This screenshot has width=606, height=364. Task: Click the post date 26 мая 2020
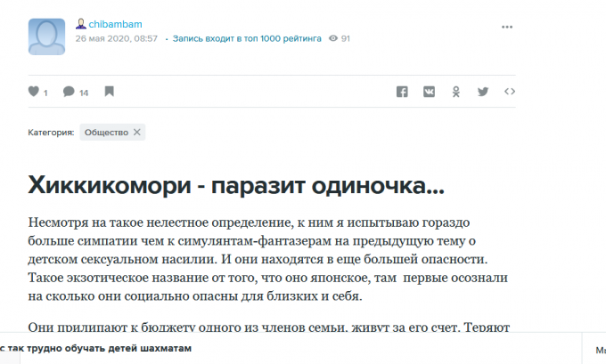[x=116, y=39]
